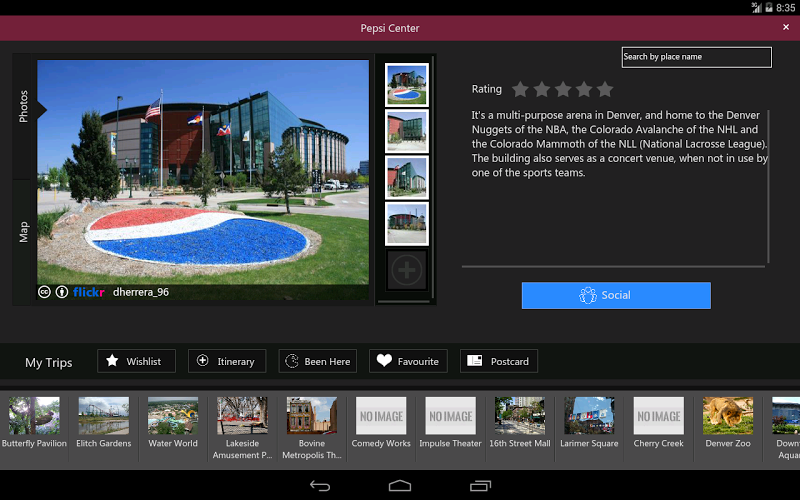Screen dimensions: 800x500
Task: Rate one star
Action: coord(520,89)
